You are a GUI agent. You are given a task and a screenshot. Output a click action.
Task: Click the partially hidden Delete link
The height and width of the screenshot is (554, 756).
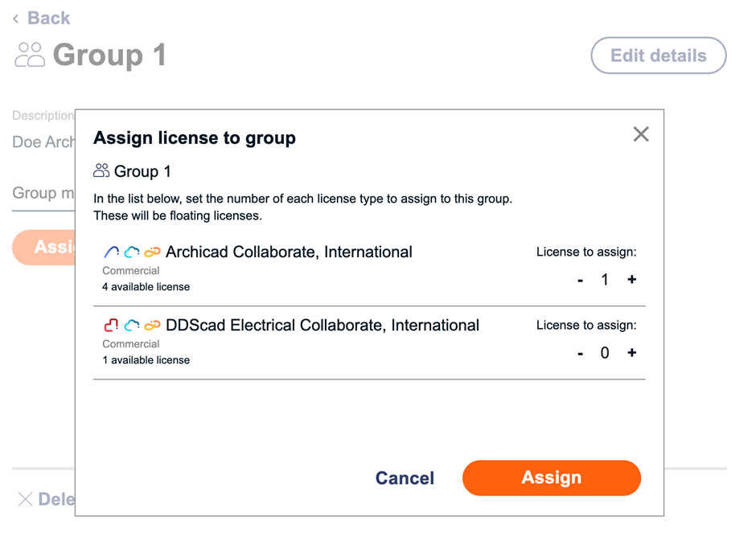click(x=56, y=499)
